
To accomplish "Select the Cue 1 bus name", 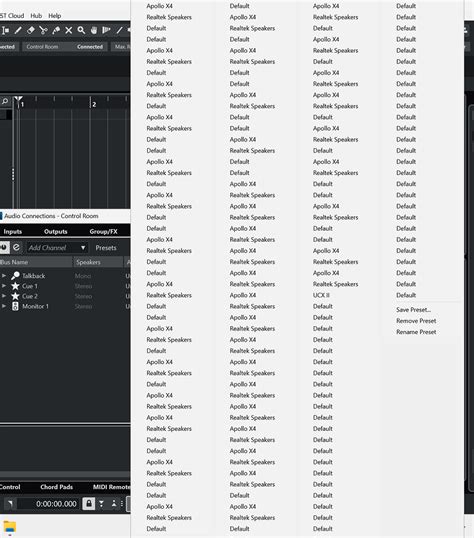I will point(30,286).
